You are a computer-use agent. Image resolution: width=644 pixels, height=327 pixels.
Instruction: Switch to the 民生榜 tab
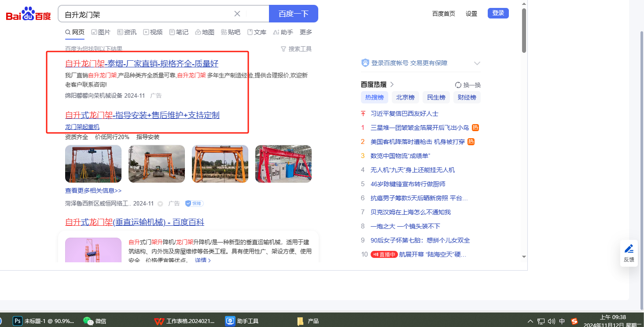[x=436, y=97]
